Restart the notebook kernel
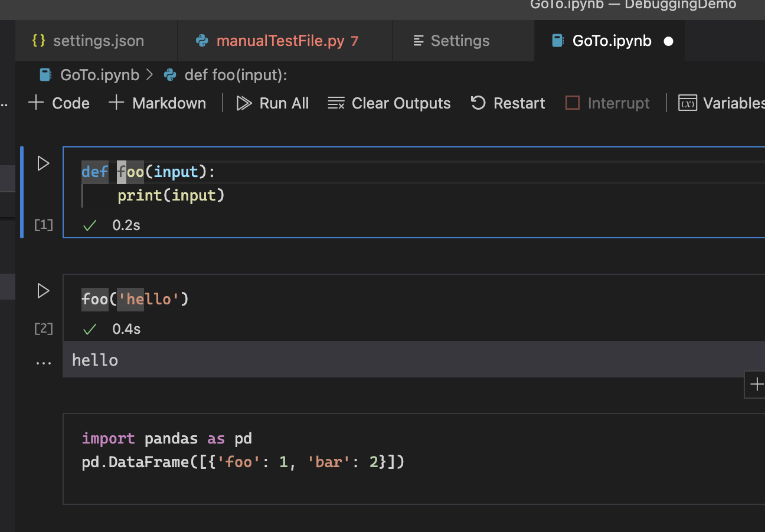 508,103
